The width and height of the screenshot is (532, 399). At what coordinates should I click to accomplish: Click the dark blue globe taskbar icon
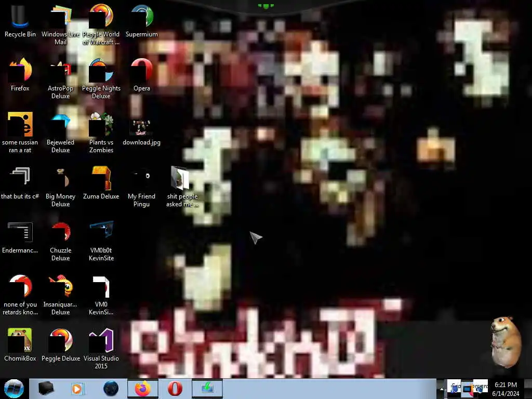pyautogui.click(x=111, y=389)
